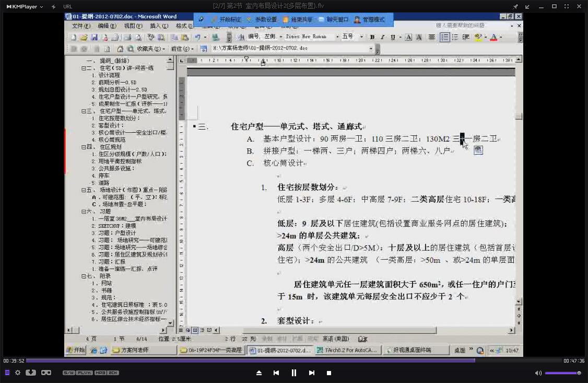Open the 插入 menu in Word
The width and height of the screenshot is (588, 383).
pyautogui.click(x=159, y=26)
